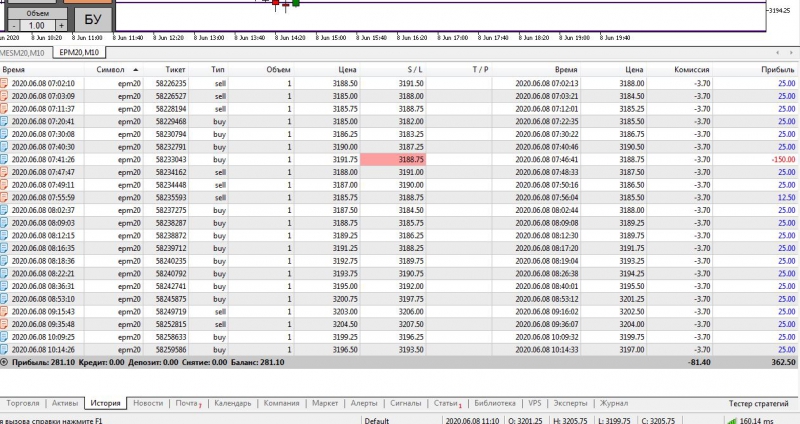Viewport: 800px width, 424px height.
Task: Increase volume with the plus button
Action: tap(61, 26)
